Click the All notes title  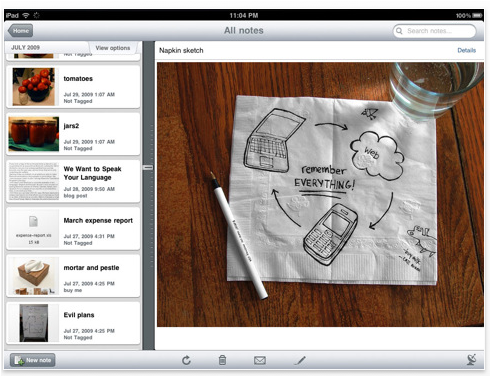click(244, 31)
